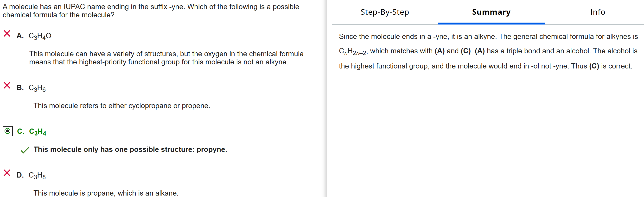Click the CnH2n–2 formula in the summary

click(x=352, y=51)
